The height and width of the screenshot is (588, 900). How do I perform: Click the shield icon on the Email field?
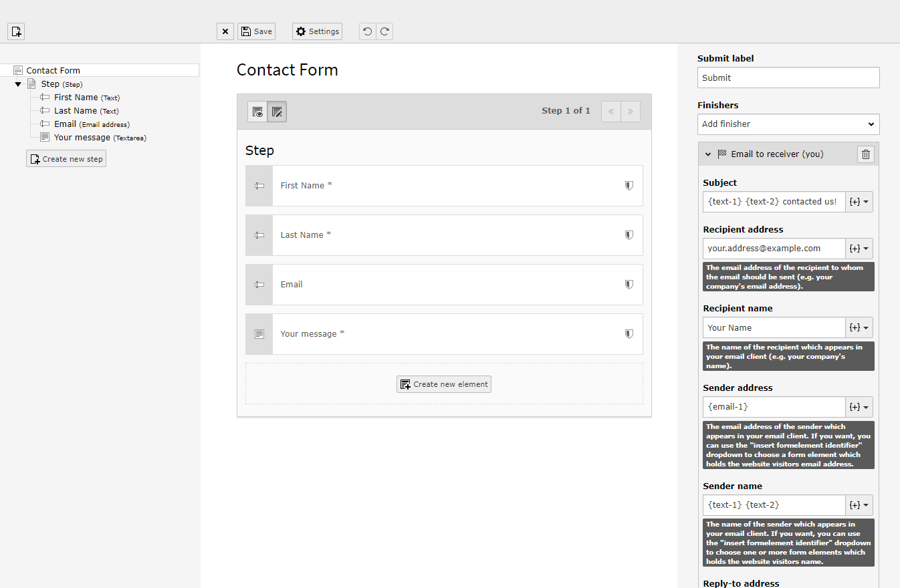coord(629,285)
